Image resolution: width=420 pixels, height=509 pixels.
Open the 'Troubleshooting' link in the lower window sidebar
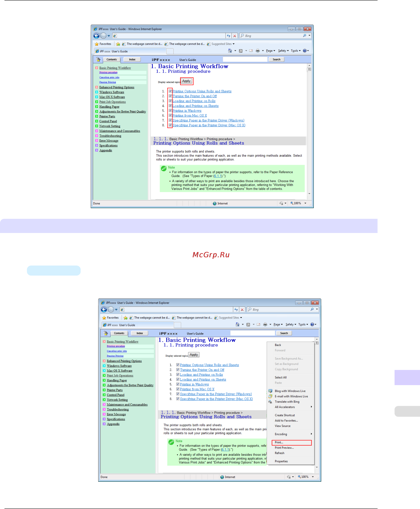(117, 409)
